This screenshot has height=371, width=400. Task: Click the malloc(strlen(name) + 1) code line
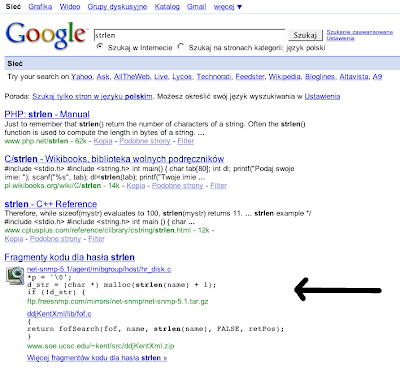pos(122,285)
